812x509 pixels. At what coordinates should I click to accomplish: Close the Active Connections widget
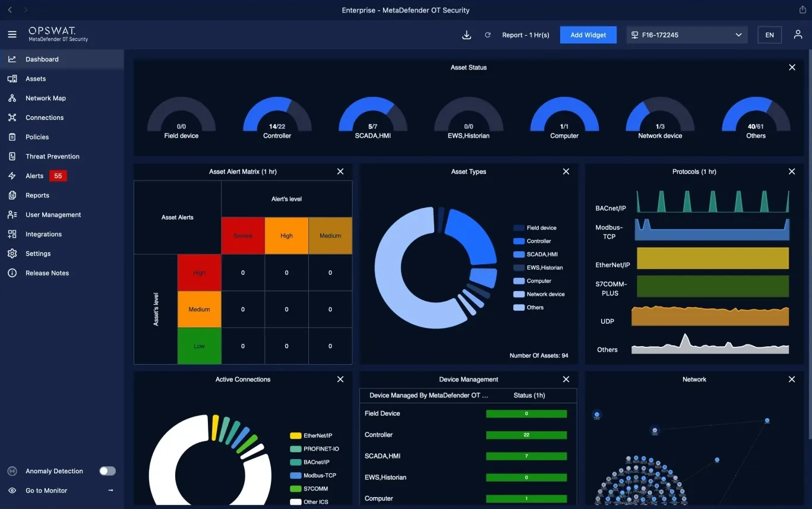tap(340, 380)
